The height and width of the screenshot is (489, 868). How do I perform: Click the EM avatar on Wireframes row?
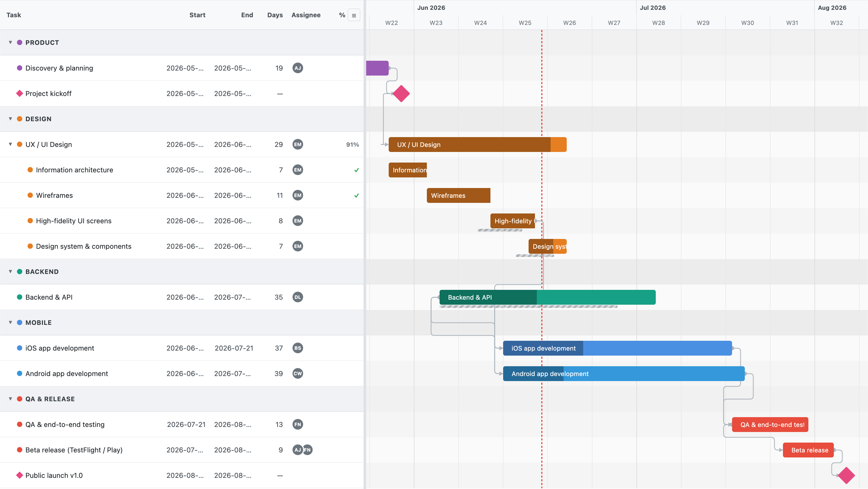[x=298, y=195]
